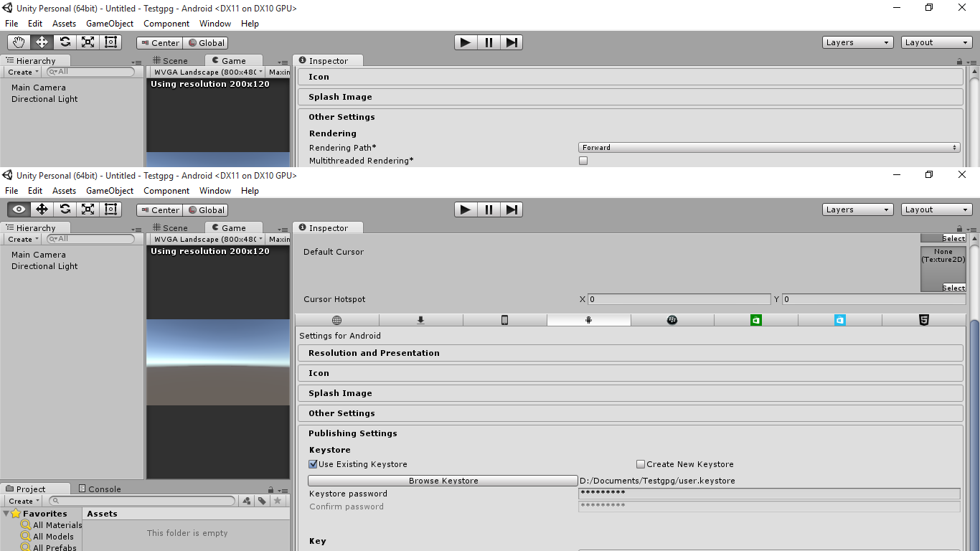This screenshot has width=980, height=551.
Task: Click Search by Type icon in Project panel
Action: [247, 501]
